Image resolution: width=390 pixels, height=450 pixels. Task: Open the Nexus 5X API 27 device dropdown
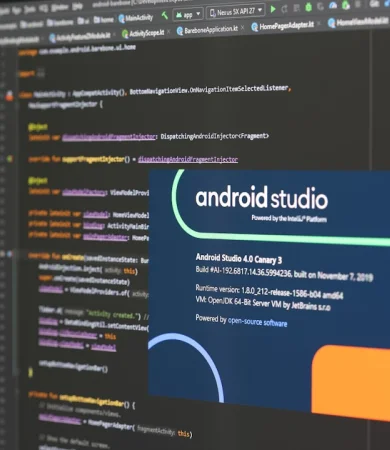(x=236, y=12)
